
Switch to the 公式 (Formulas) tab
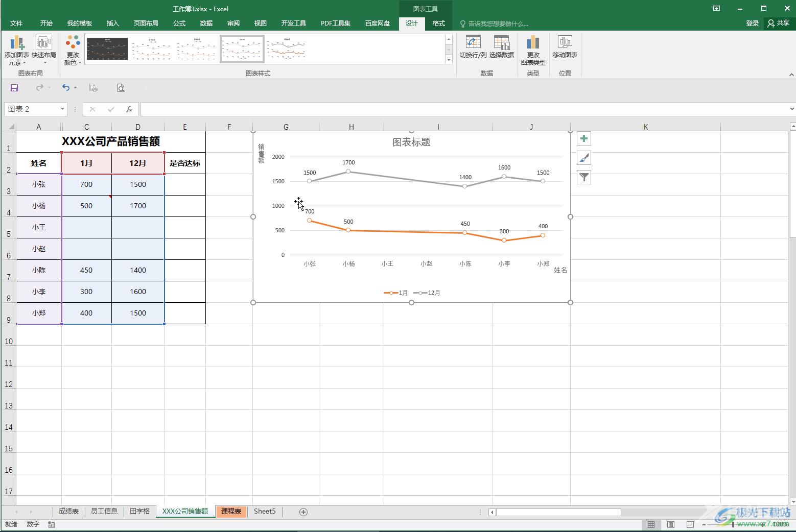coord(179,23)
